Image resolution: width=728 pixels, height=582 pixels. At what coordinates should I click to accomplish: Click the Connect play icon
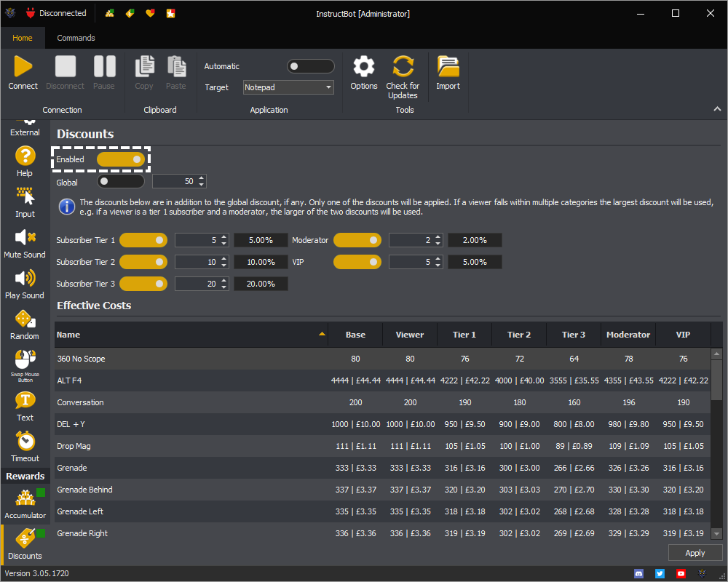coord(23,66)
